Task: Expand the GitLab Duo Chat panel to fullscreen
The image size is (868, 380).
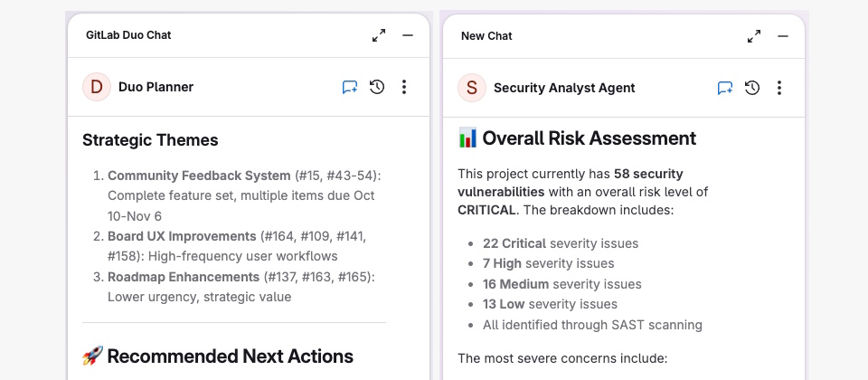Action: point(379,35)
